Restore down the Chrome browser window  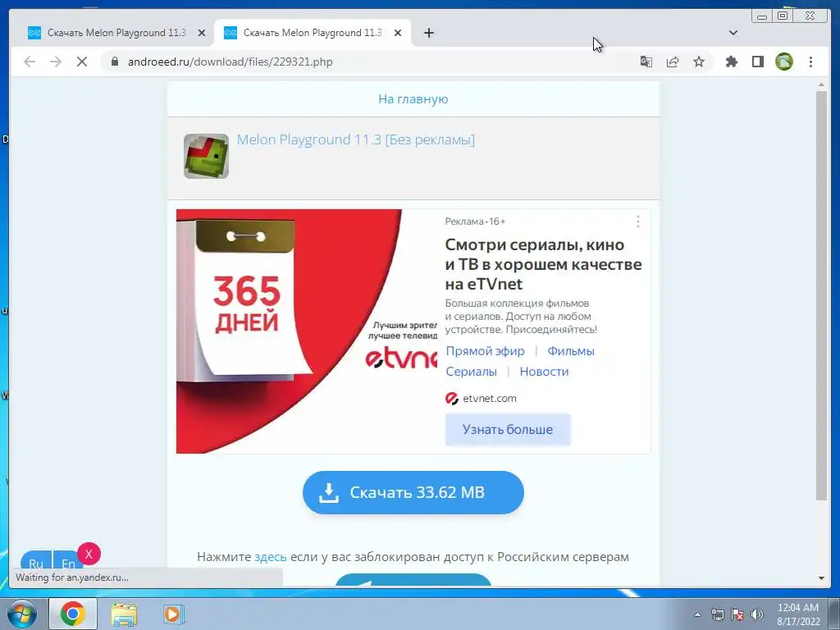(783, 16)
